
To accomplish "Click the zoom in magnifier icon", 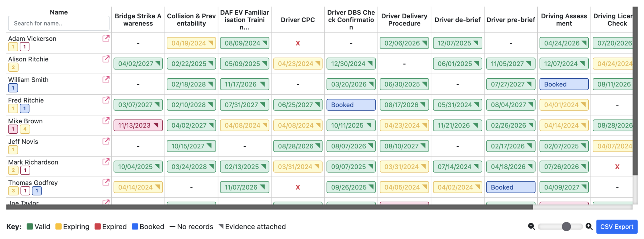I will (589, 226).
